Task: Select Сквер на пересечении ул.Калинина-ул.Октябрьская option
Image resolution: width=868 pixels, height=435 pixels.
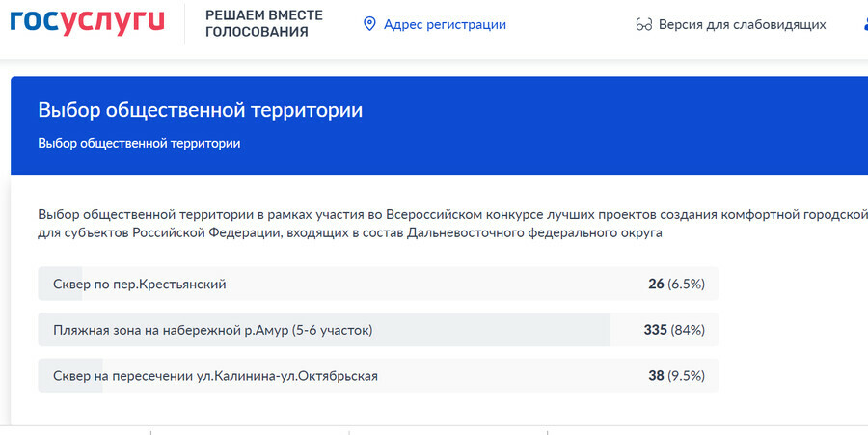Action: click(215, 375)
